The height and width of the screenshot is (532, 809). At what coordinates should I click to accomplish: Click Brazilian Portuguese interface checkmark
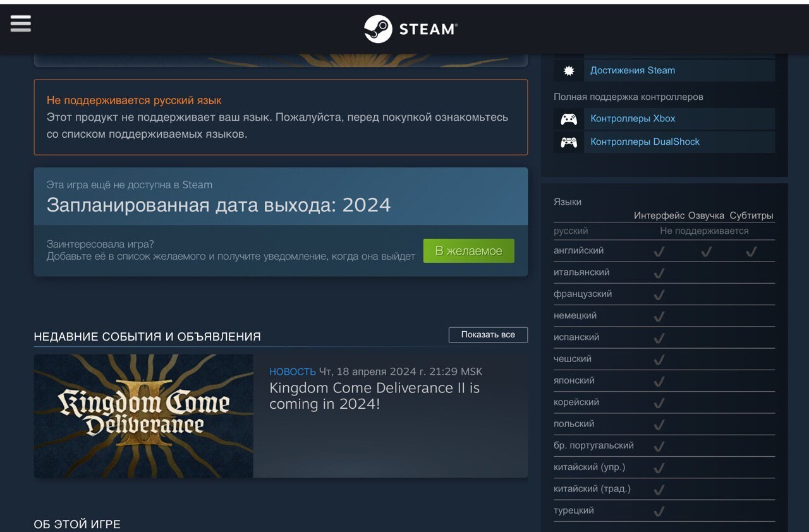point(659,447)
